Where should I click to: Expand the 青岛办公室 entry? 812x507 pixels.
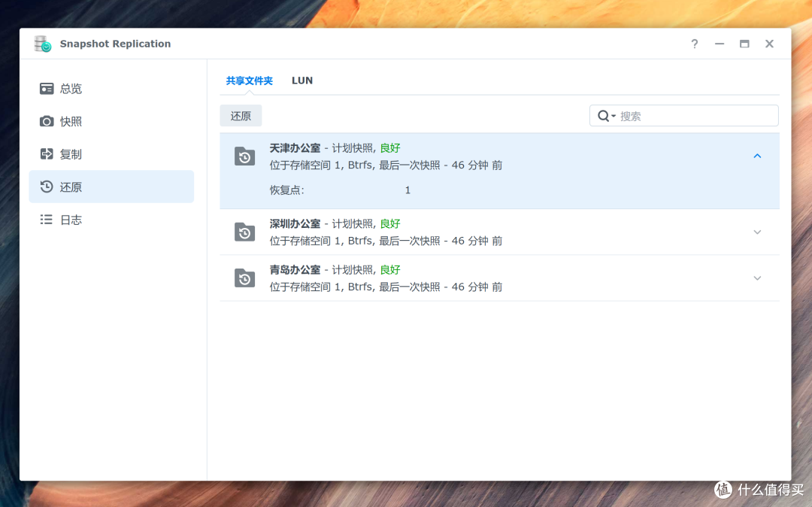click(x=757, y=278)
